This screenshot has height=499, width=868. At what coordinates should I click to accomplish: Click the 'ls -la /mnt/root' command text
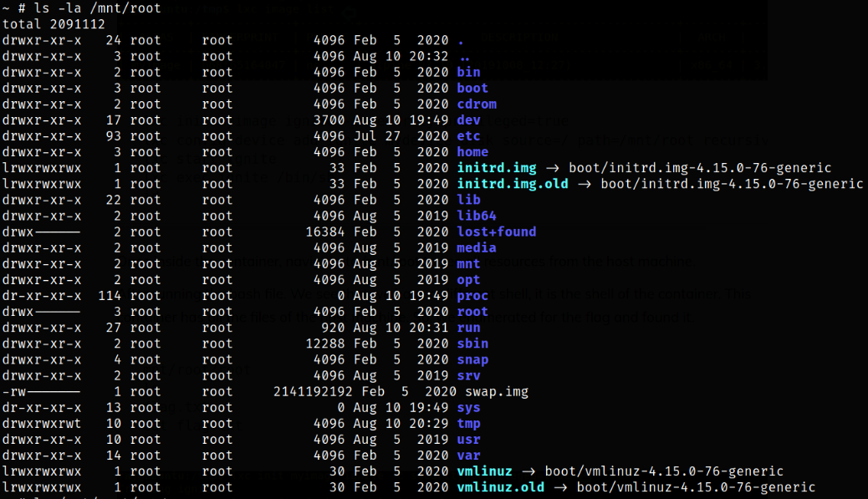click(98, 8)
